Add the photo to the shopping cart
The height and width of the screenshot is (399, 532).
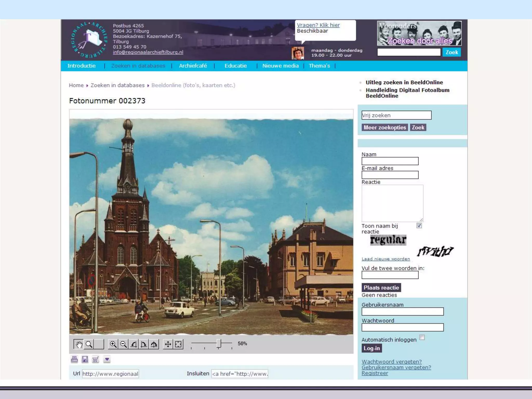96,359
